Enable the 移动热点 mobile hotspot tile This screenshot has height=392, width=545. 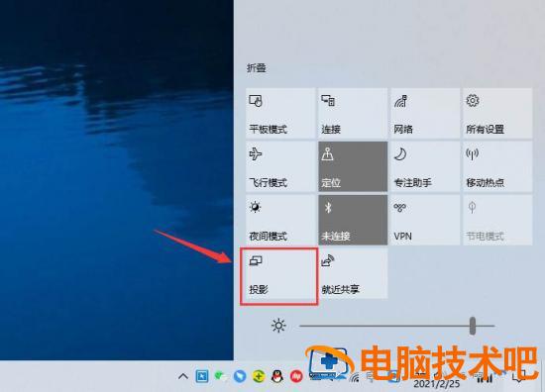(x=497, y=166)
